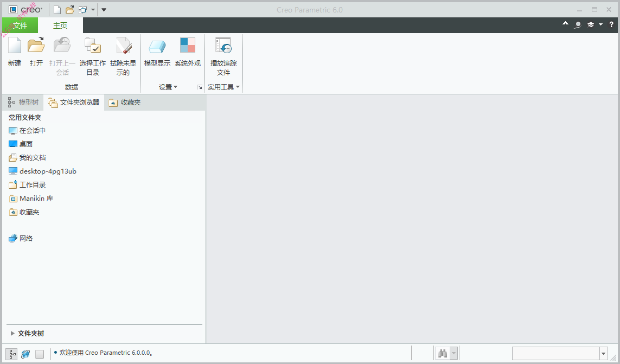Open the Windows switcher dropdown arrow

pyautogui.click(x=93, y=10)
